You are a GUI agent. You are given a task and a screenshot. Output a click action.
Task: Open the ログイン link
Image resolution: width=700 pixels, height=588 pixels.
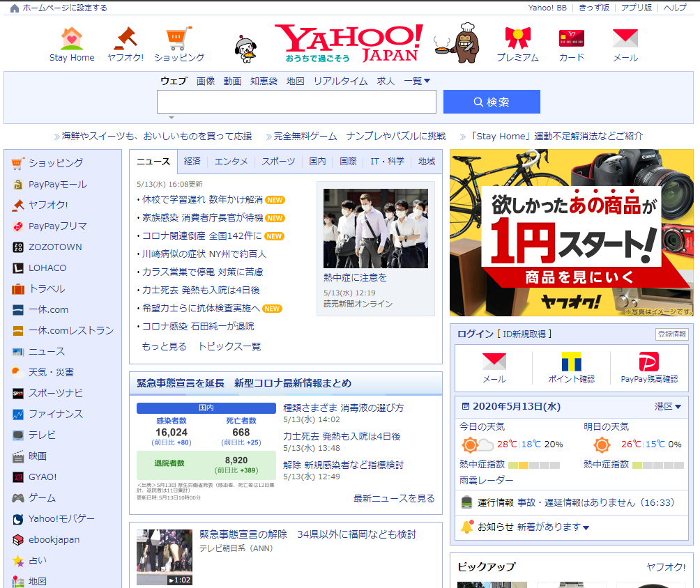point(475,334)
